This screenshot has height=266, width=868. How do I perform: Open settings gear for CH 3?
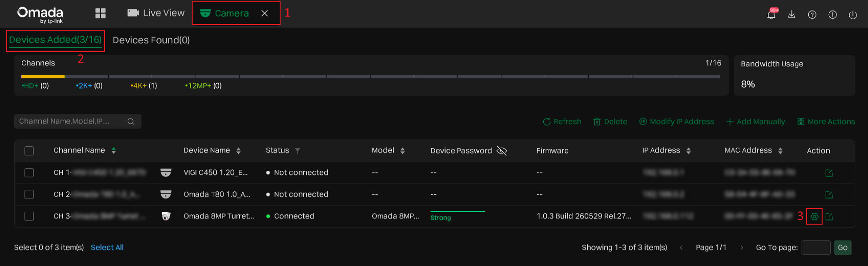tap(814, 216)
